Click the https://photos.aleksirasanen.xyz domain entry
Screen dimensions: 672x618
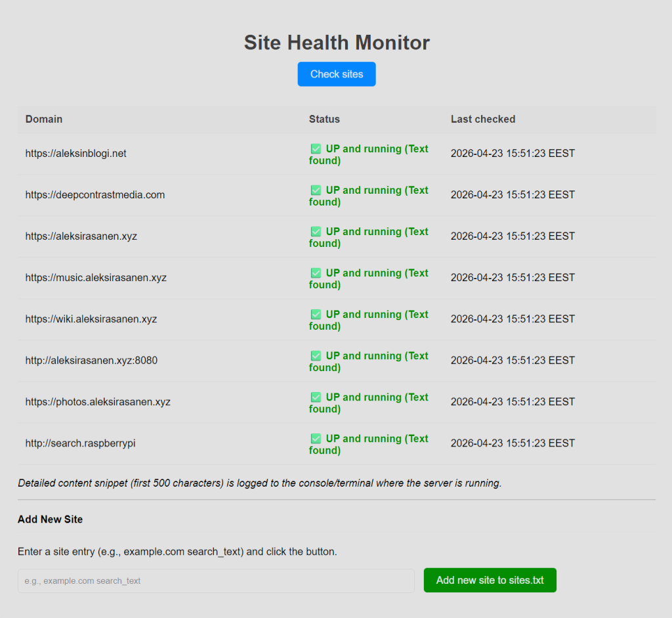[98, 402]
